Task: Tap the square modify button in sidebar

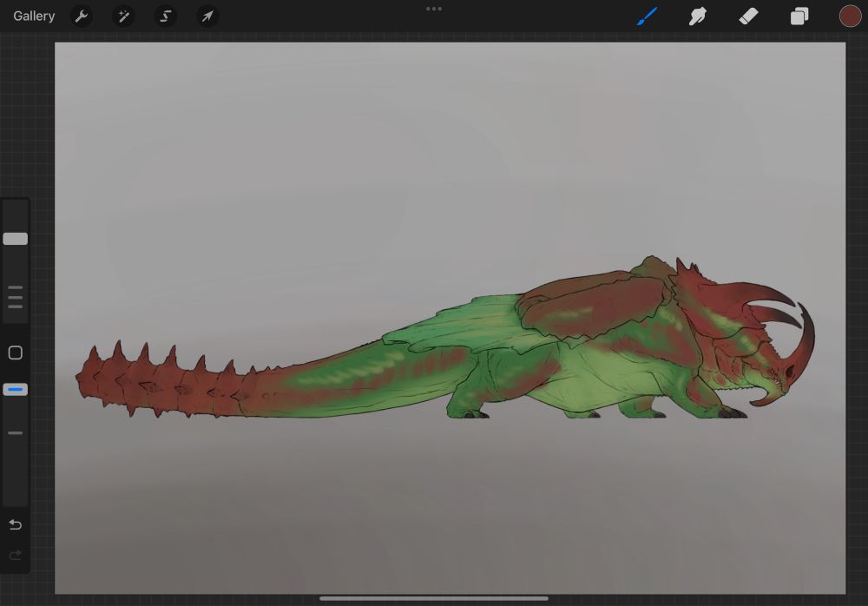Action: (x=16, y=352)
